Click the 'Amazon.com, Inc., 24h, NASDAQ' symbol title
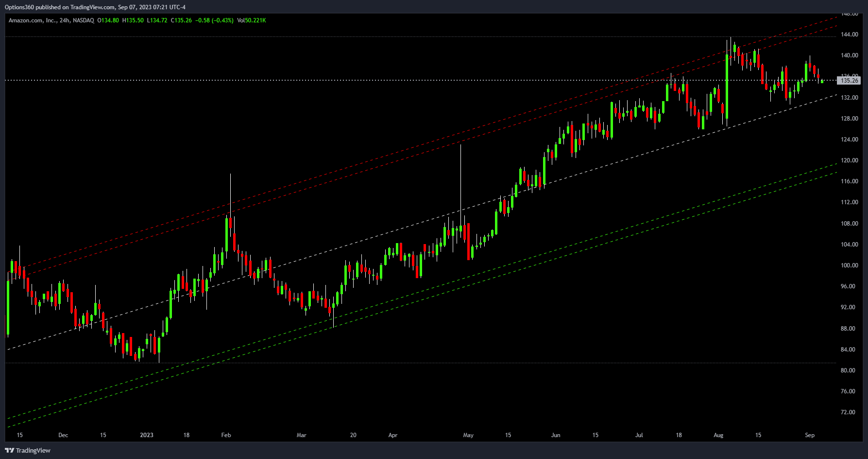The width and height of the screenshot is (868, 459). 51,20
